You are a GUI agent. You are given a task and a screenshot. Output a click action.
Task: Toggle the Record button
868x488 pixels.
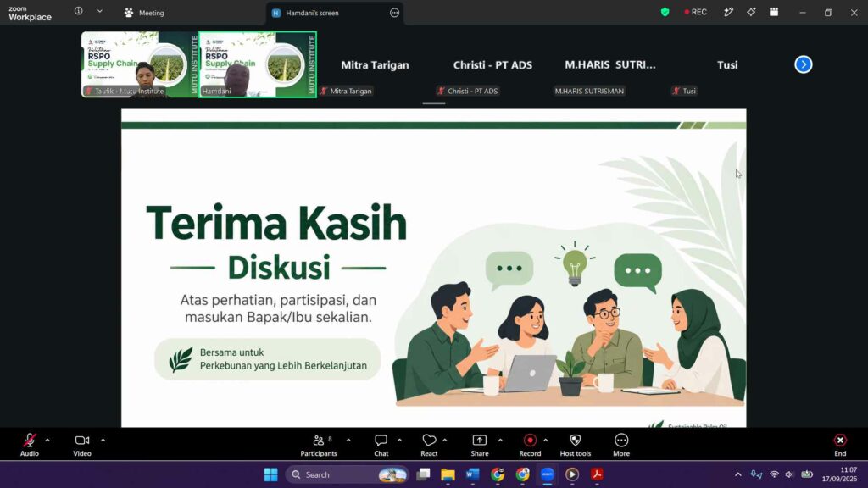tap(530, 444)
